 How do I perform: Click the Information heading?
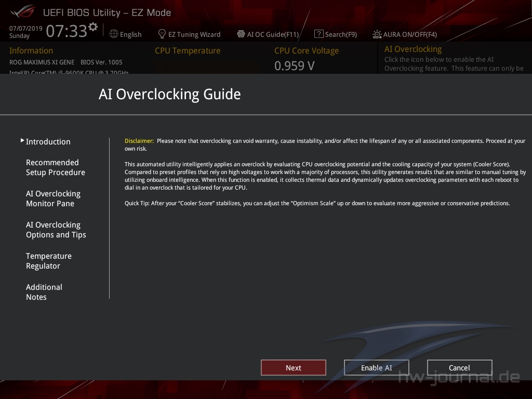click(x=31, y=50)
